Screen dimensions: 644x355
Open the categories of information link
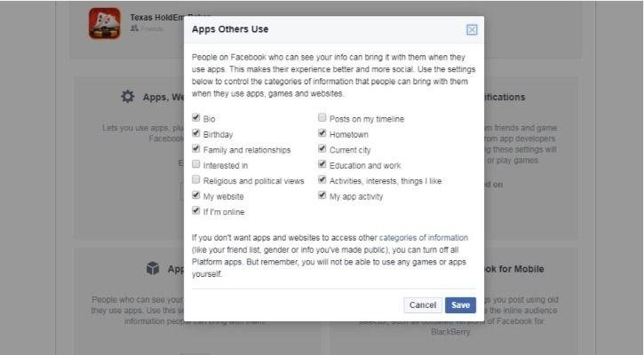[424, 238]
